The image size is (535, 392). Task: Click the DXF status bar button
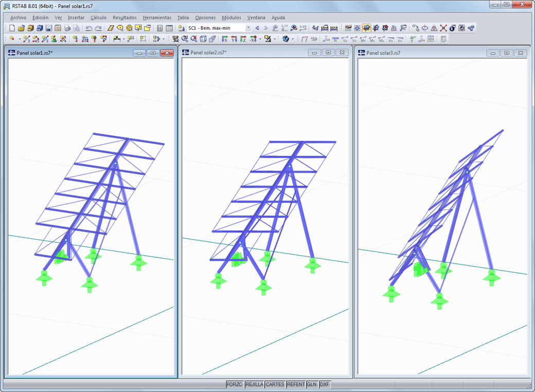click(x=325, y=384)
